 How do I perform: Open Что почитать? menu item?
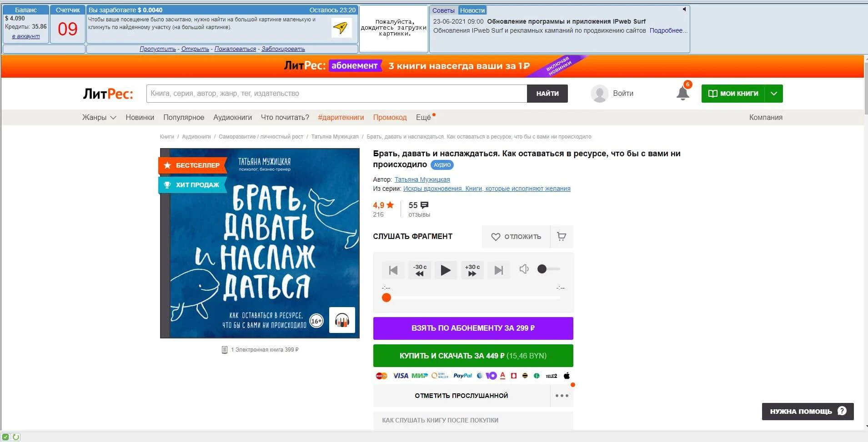285,117
